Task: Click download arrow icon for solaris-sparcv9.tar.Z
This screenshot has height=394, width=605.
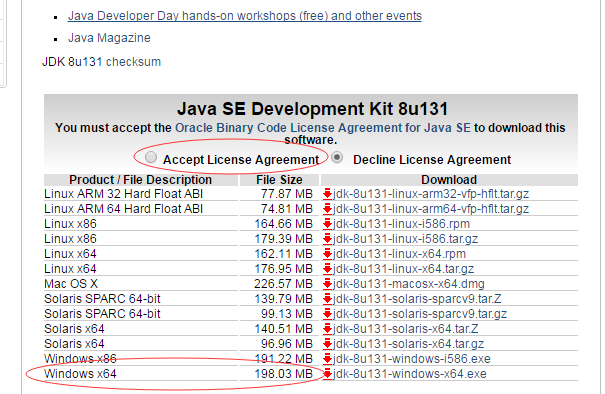Action: tap(328, 299)
